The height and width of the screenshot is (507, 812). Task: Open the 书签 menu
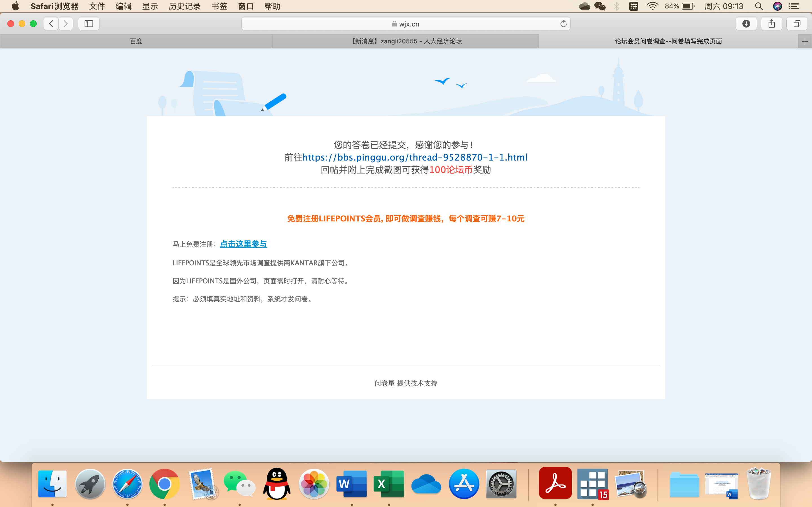pyautogui.click(x=219, y=6)
